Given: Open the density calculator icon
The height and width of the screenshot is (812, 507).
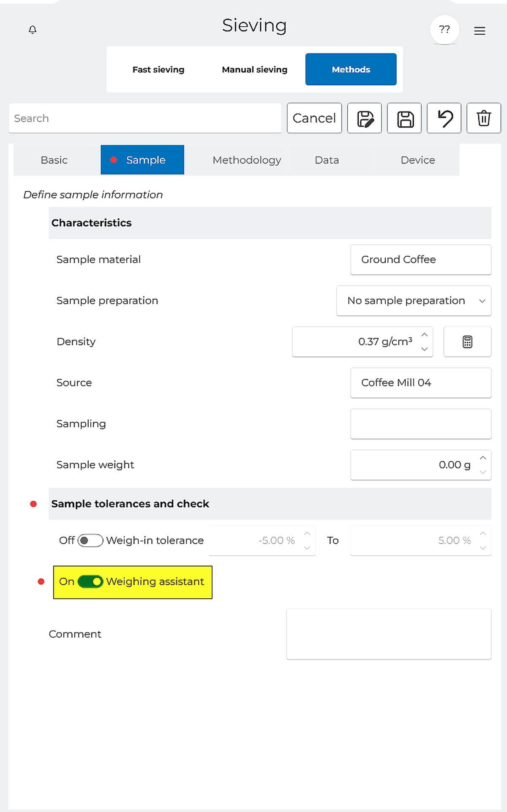Looking at the screenshot, I should pos(467,342).
